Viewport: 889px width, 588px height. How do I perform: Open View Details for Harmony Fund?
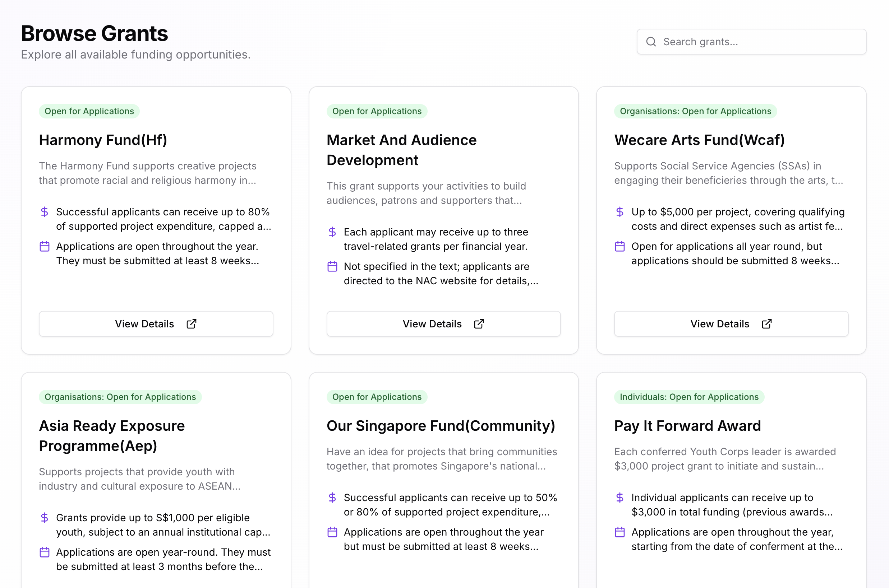point(156,324)
